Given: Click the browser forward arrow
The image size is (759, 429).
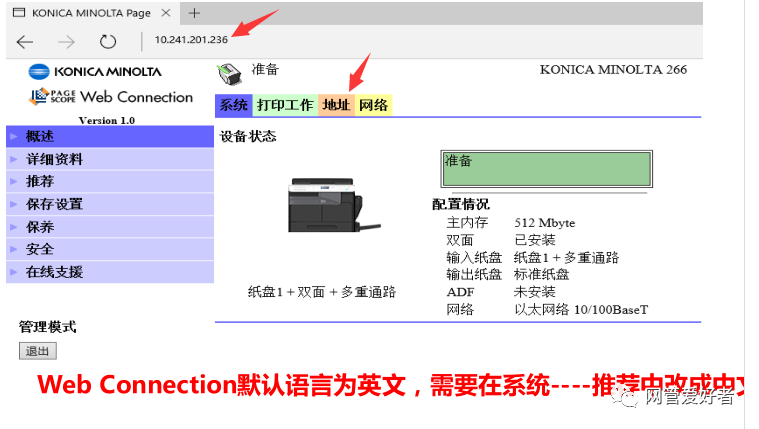Looking at the screenshot, I should pyautogui.click(x=66, y=42).
